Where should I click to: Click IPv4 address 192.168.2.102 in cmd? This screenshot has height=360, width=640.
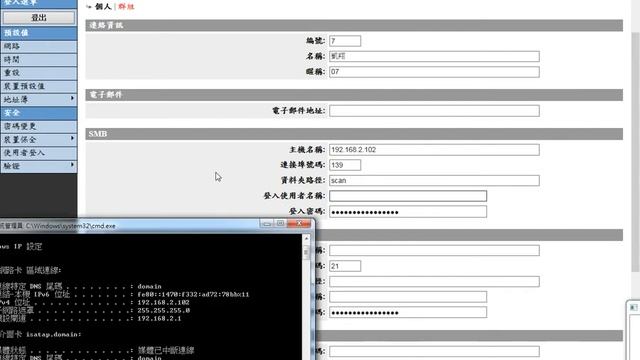(163, 302)
